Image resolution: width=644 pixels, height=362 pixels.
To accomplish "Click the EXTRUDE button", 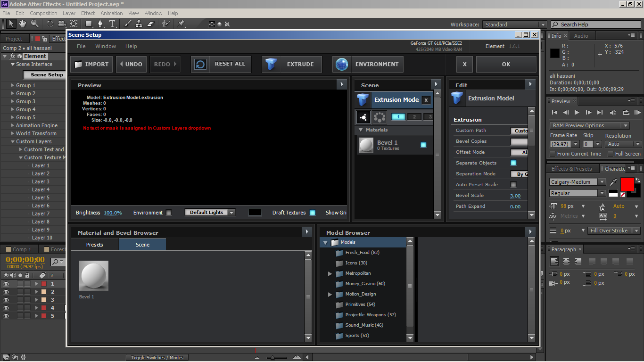I will click(x=292, y=64).
